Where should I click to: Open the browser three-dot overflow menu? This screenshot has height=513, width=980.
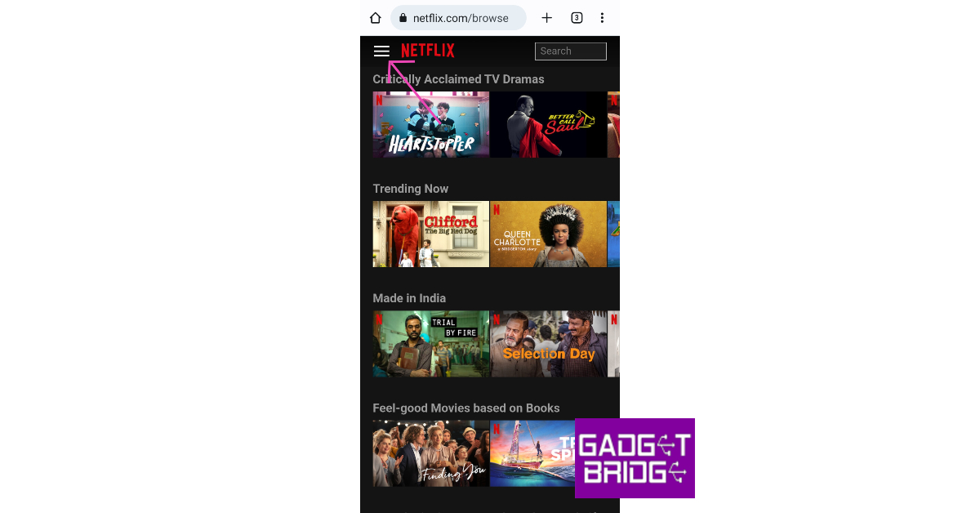(602, 18)
